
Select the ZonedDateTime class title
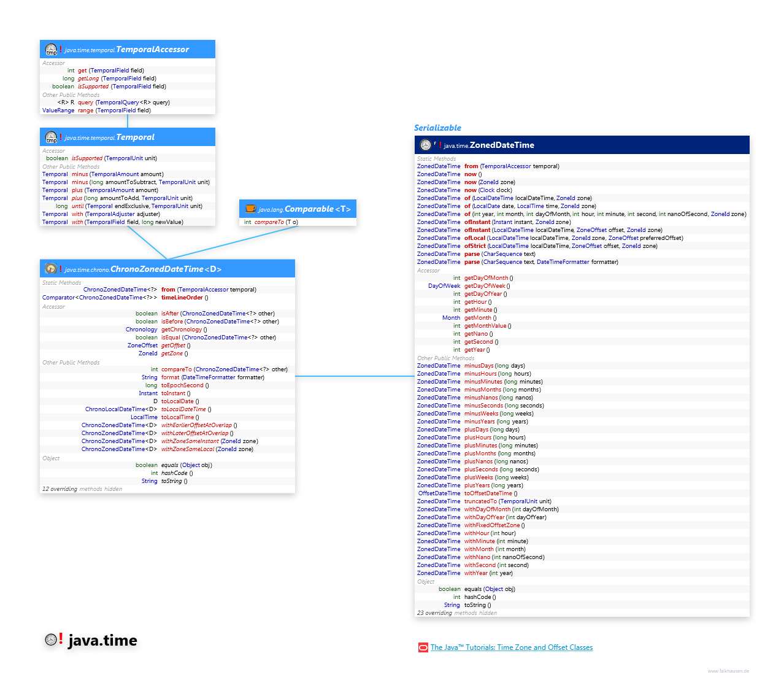pos(501,145)
